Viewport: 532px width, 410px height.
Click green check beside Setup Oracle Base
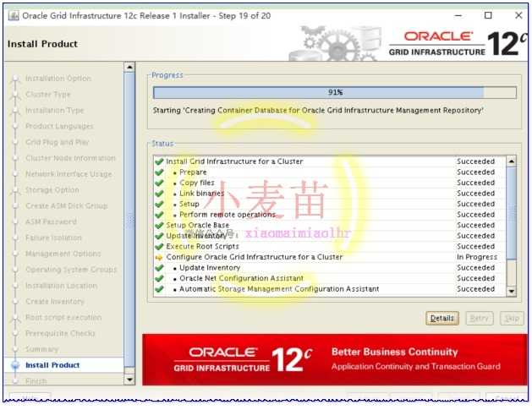pos(159,225)
